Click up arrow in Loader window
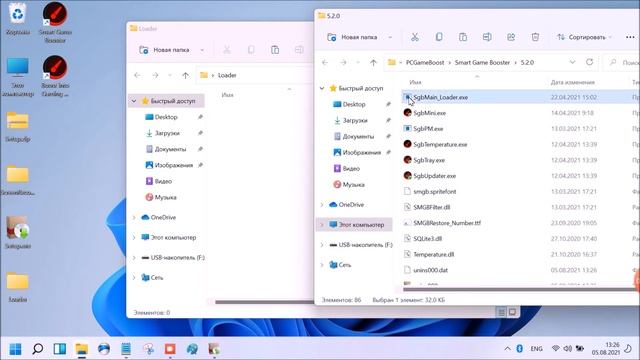This screenshot has width=640, height=360. pyautogui.click(x=185, y=75)
